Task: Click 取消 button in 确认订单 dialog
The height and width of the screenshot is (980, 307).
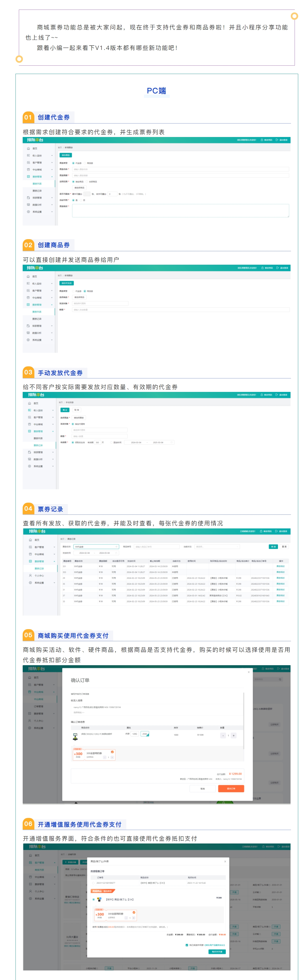Action: 202,789
